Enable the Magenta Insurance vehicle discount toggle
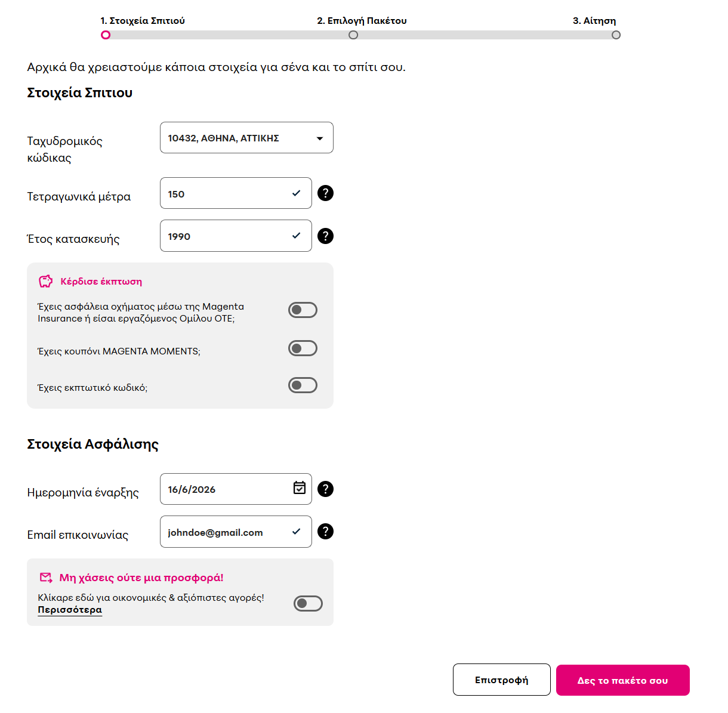This screenshot has width=728, height=713. (303, 310)
